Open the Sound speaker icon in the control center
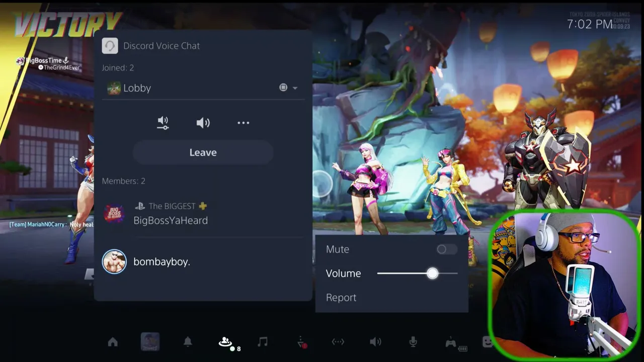Screen dimensions: 644x362 375,342
